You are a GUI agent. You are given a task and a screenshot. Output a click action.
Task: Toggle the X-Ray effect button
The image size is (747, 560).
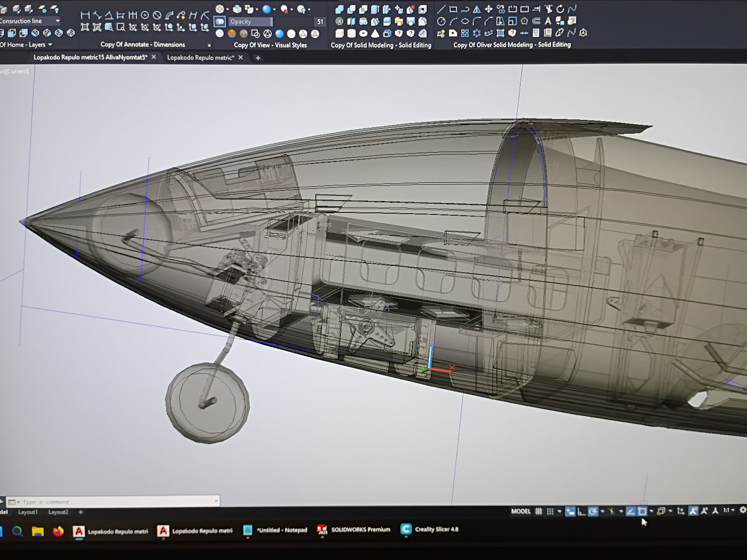click(220, 22)
